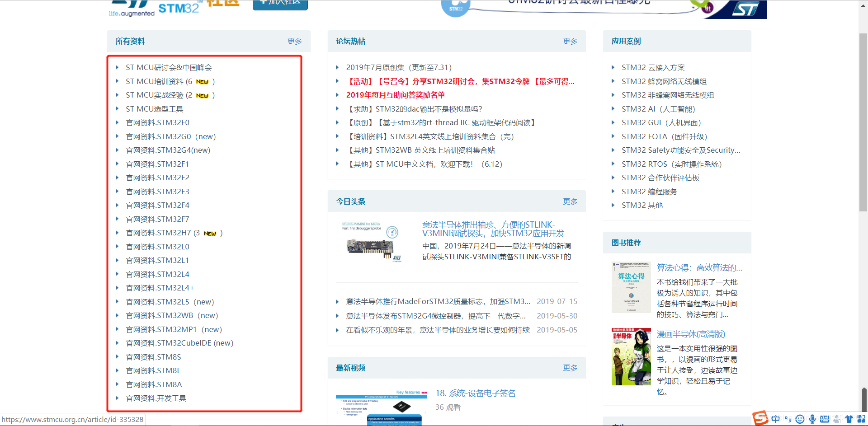The image size is (868, 426).
Task: Open Sogou skin shirt icon
Action: point(849,419)
